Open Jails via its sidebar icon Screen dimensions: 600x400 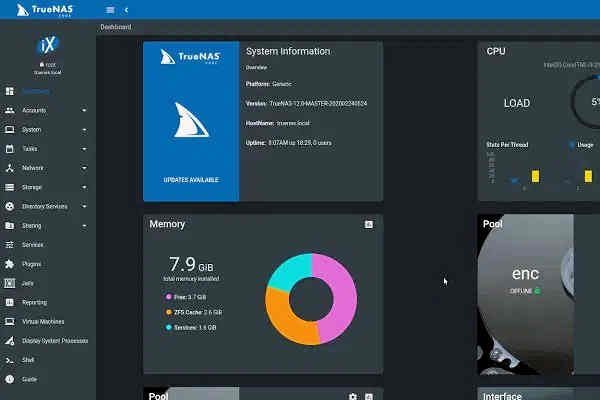pos(10,283)
